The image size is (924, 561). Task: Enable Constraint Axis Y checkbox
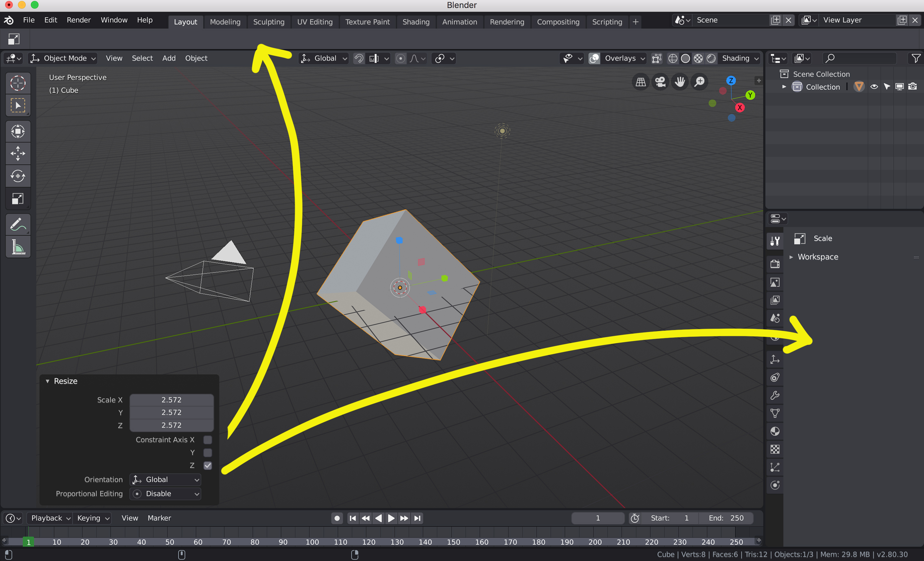pos(207,453)
